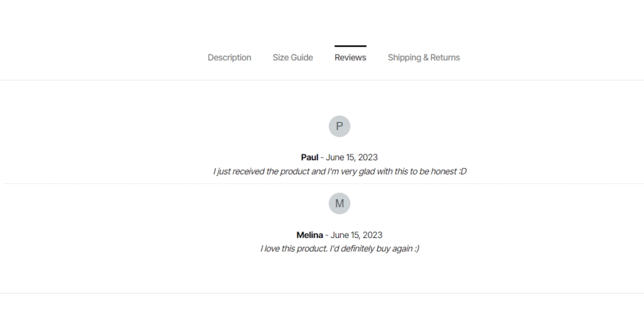644x326 pixels.
Task: Click the word "honest" in Paul's review
Action: (x=443, y=171)
